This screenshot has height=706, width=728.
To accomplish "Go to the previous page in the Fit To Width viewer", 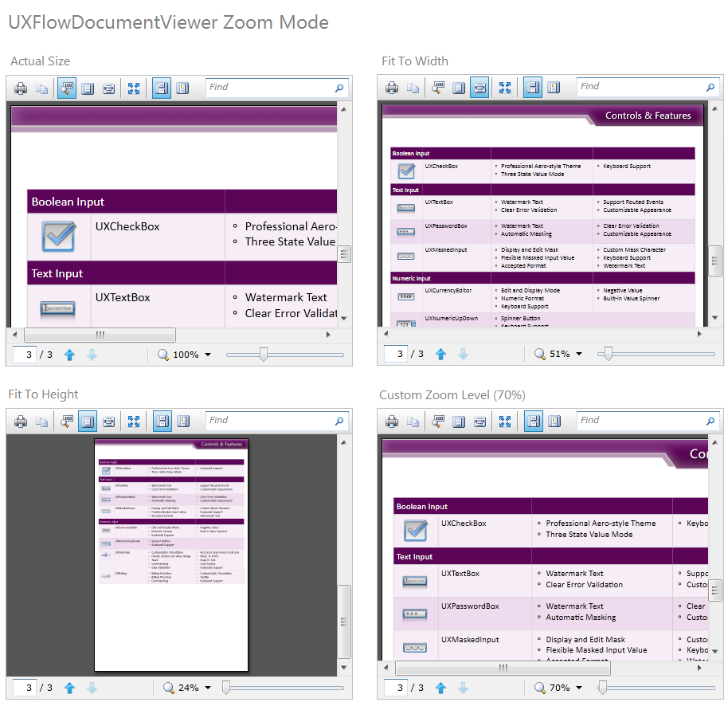I will (x=440, y=354).
